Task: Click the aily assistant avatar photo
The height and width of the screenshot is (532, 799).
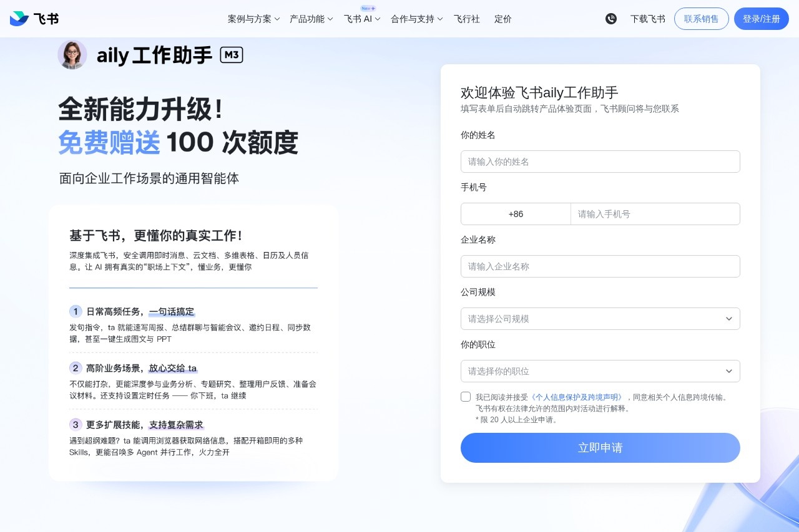Action: [72, 54]
